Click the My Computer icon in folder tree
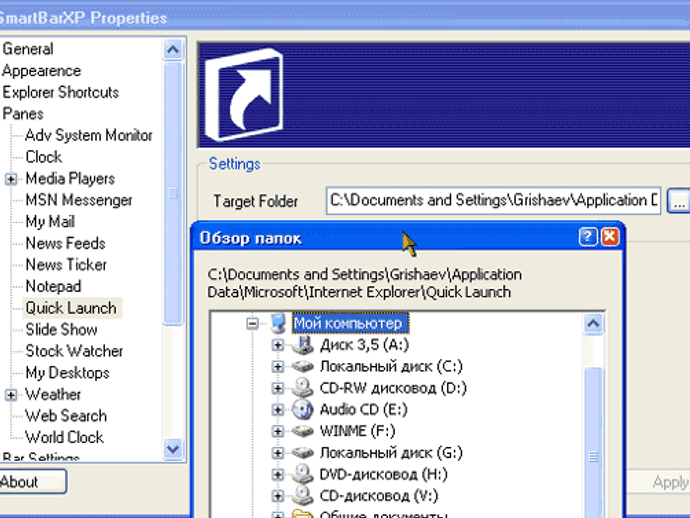Viewport: 690px width, 518px height. coord(279,323)
